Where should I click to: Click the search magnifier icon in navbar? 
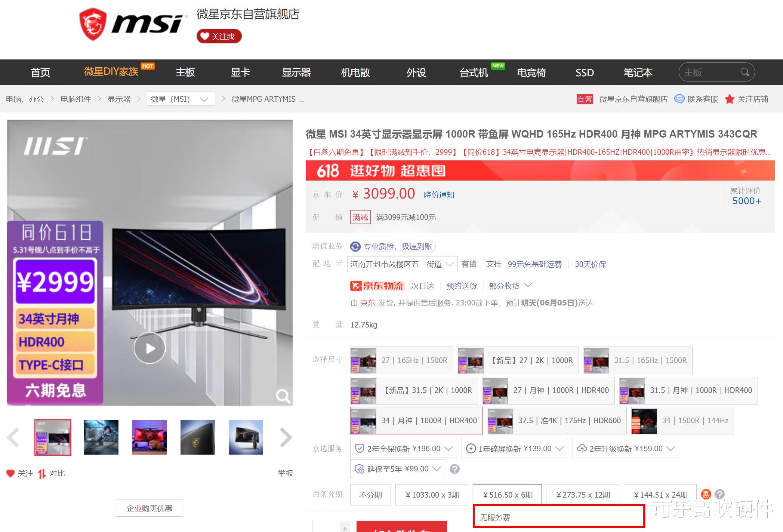[744, 72]
